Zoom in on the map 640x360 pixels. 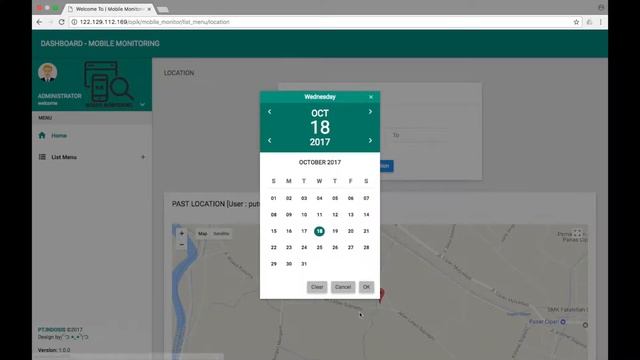pyautogui.click(x=182, y=233)
